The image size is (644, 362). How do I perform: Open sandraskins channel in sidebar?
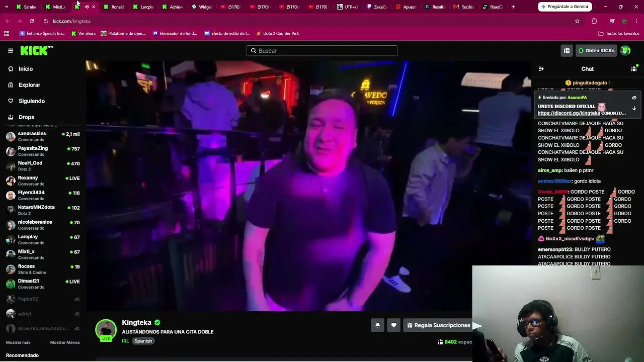[43, 136]
